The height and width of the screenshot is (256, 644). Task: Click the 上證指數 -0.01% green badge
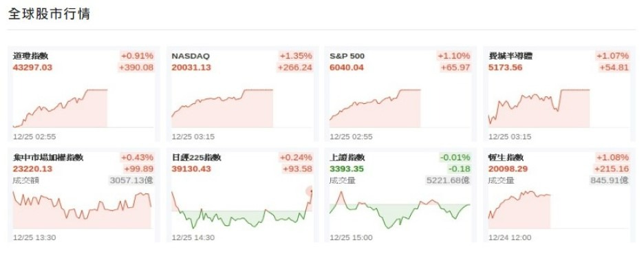[x=455, y=158]
